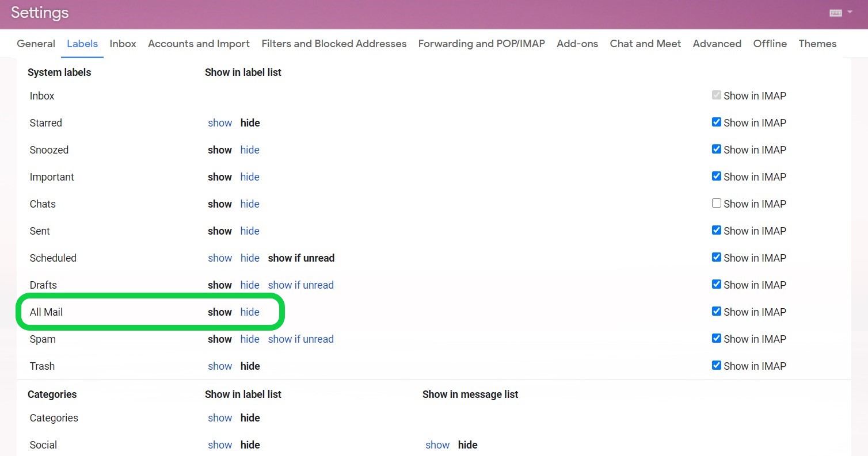Switch to the General settings tab
This screenshot has width=868, height=456.
coord(36,44)
